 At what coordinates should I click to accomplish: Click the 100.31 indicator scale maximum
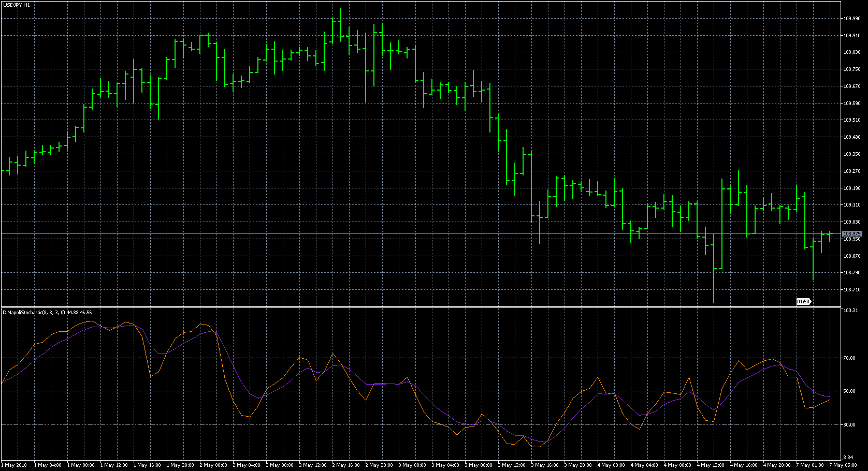850,311
